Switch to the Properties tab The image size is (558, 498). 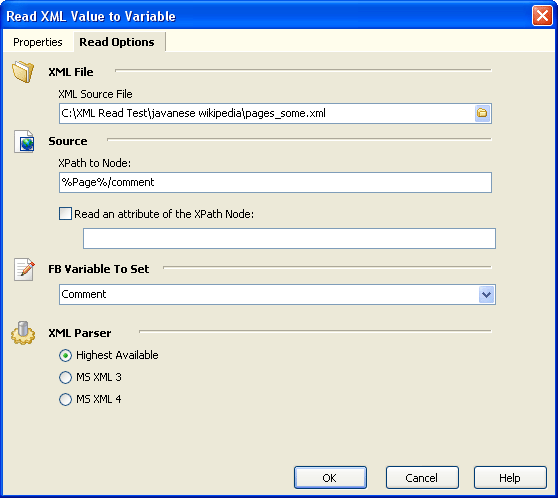tap(38, 42)
